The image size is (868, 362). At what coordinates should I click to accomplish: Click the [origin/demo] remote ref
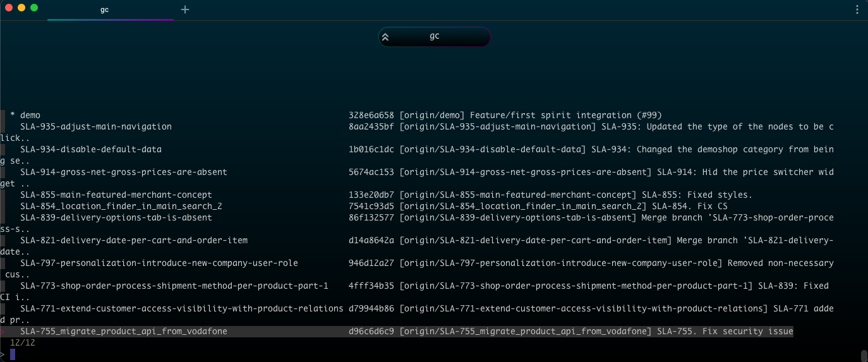pos(432,116)
